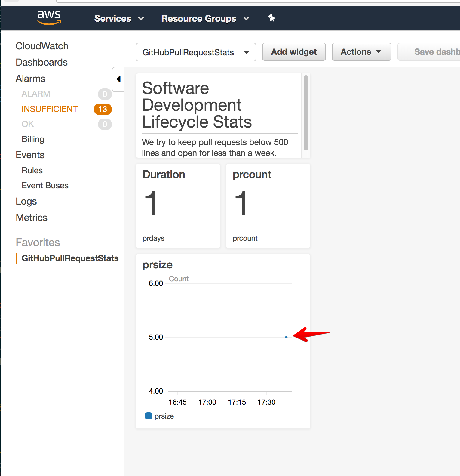Open Alarms in the sidebar
Image resolution: width=460 pixels, height=476 pixels.
click(x=30, y=79)
